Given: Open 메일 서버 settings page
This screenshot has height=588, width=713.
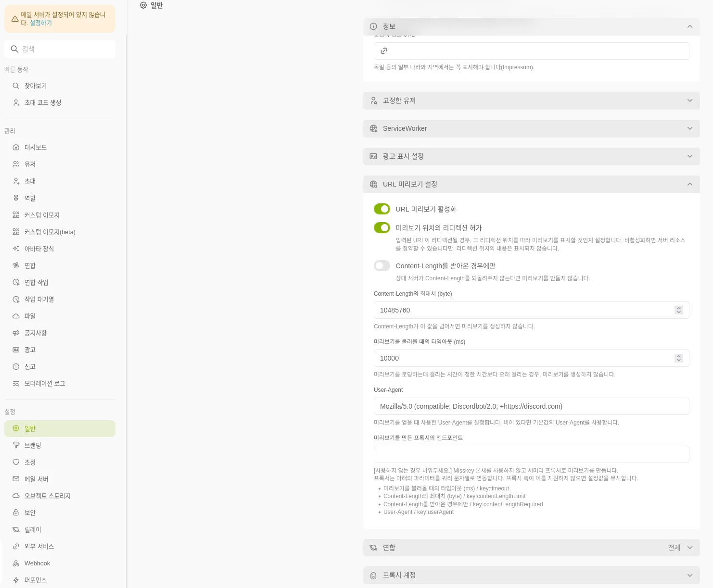Looking at the screenshot, I should point(37,479).
